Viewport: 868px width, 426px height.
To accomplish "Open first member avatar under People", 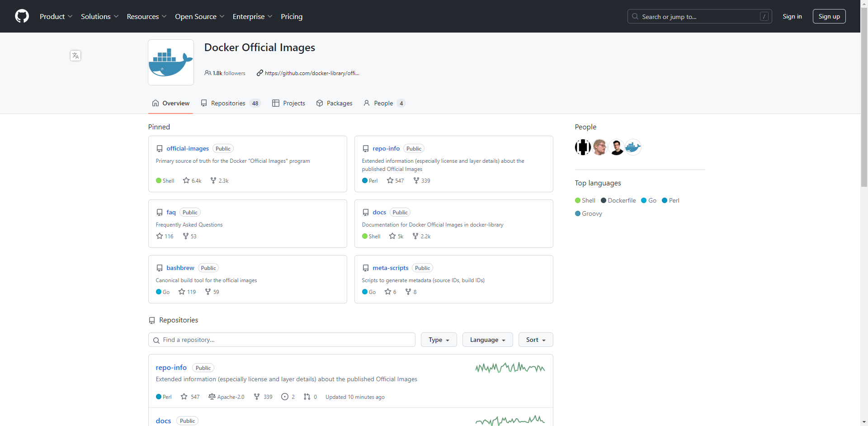I will pyautogui.click(x=583, y=147).
